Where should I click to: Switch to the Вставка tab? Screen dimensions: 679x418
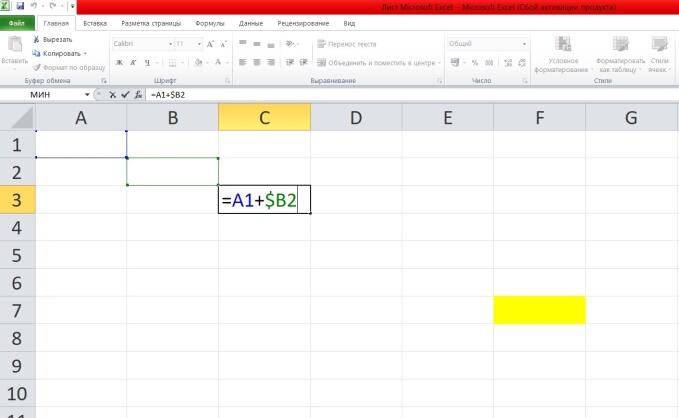(95, 23)
